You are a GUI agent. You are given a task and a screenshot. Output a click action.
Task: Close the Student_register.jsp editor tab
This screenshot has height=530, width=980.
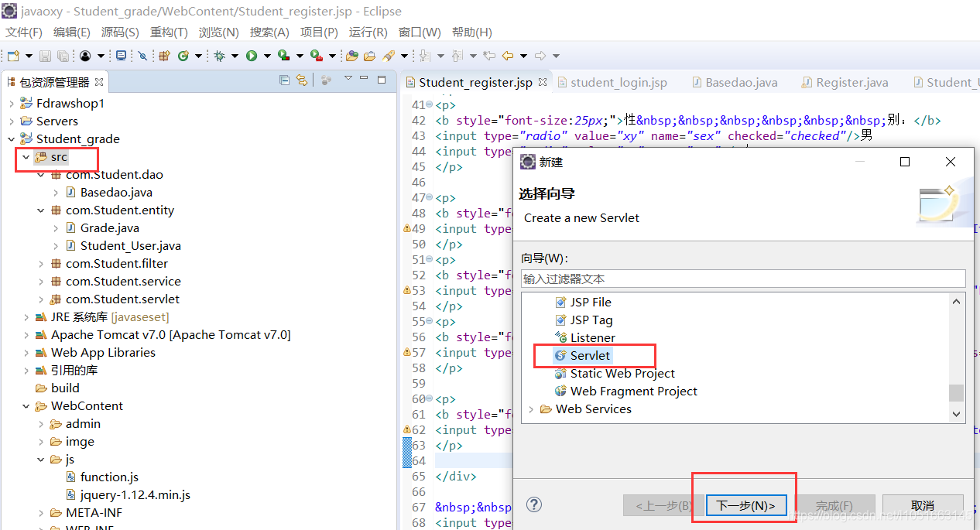point(543,82)
